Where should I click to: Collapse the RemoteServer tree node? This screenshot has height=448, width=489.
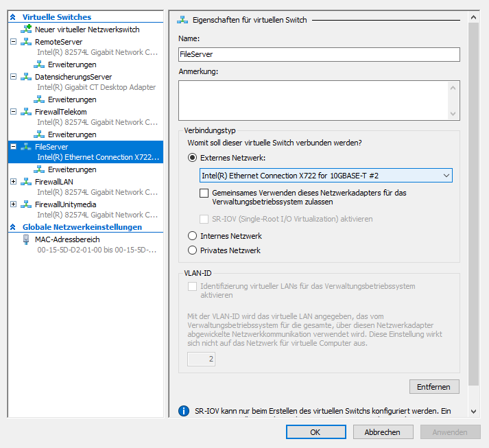click(14, 41)
